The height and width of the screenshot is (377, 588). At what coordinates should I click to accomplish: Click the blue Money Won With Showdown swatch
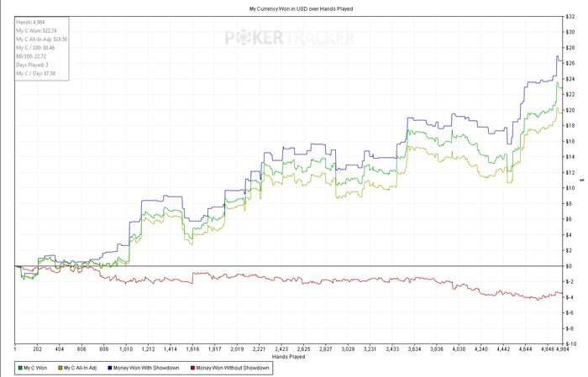click(x=110, y=368)
